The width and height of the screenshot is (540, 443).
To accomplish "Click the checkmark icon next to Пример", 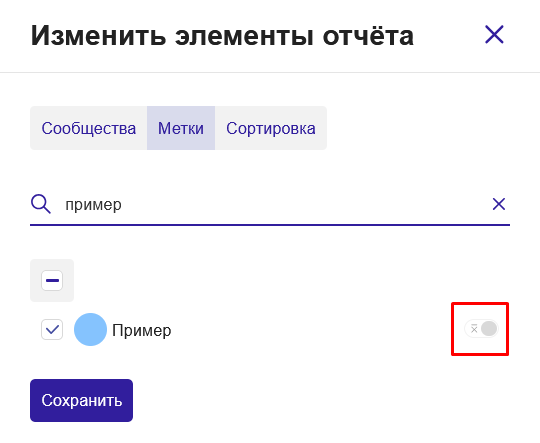I will coord(52,330).
